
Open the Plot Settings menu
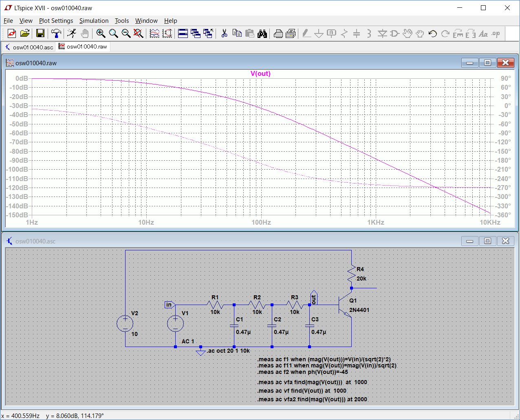[56, 21]
